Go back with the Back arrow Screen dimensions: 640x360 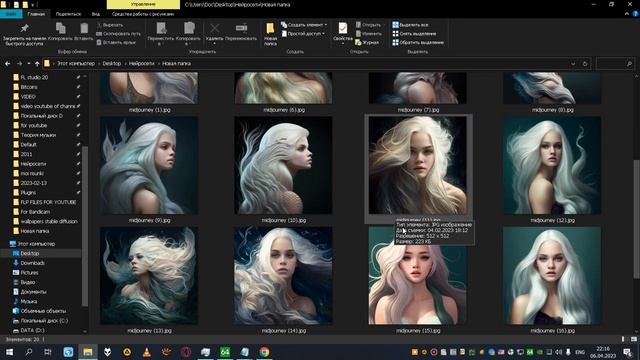(x=8, y=64)
